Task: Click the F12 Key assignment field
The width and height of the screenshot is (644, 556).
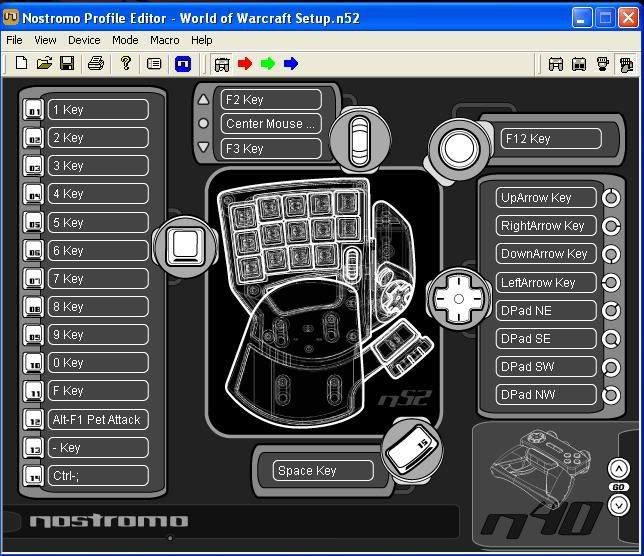Action: coord(551,139)
